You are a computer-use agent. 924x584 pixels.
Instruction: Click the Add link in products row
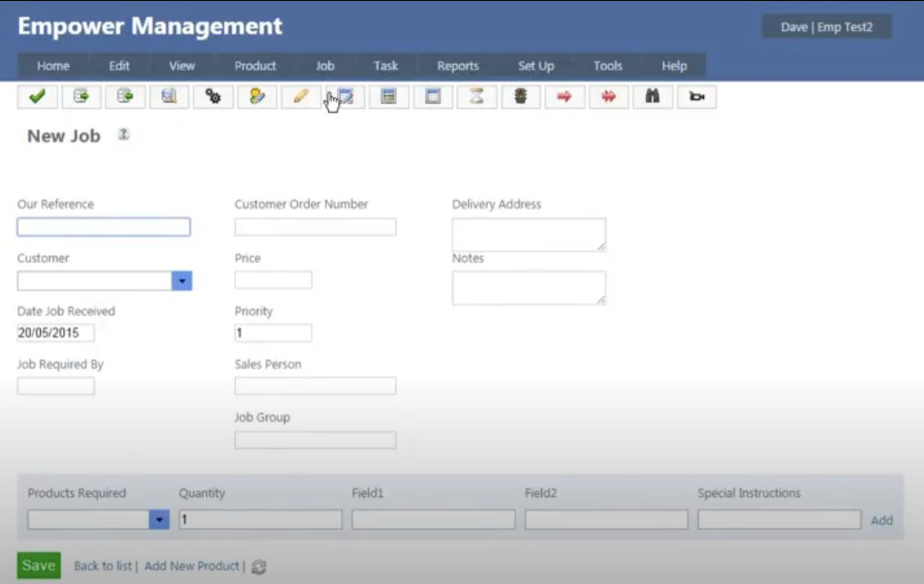(881, 521)
